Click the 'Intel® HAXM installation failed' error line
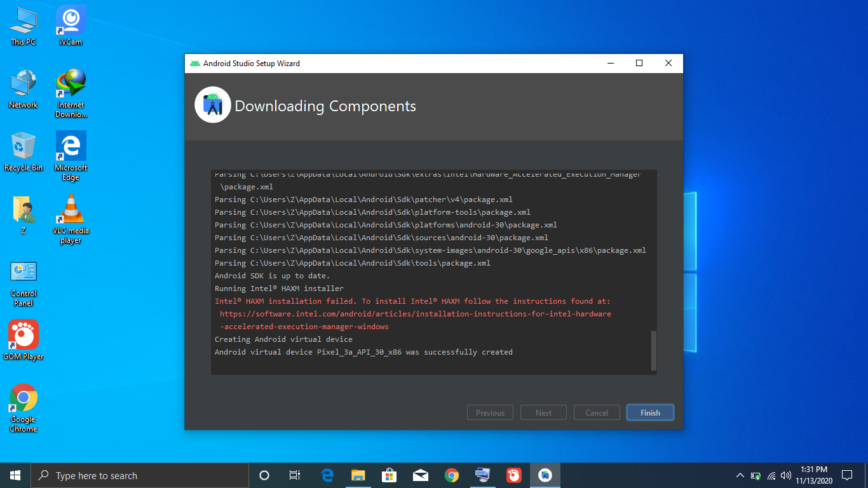 [x=412, y=301]
